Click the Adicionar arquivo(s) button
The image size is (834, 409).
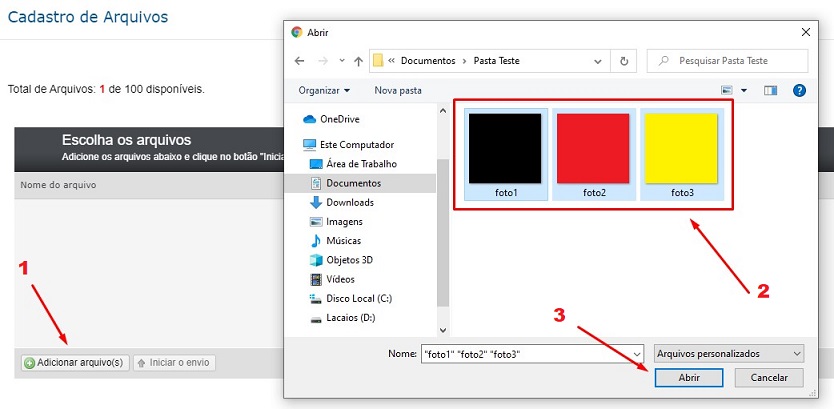coord(75,362)
